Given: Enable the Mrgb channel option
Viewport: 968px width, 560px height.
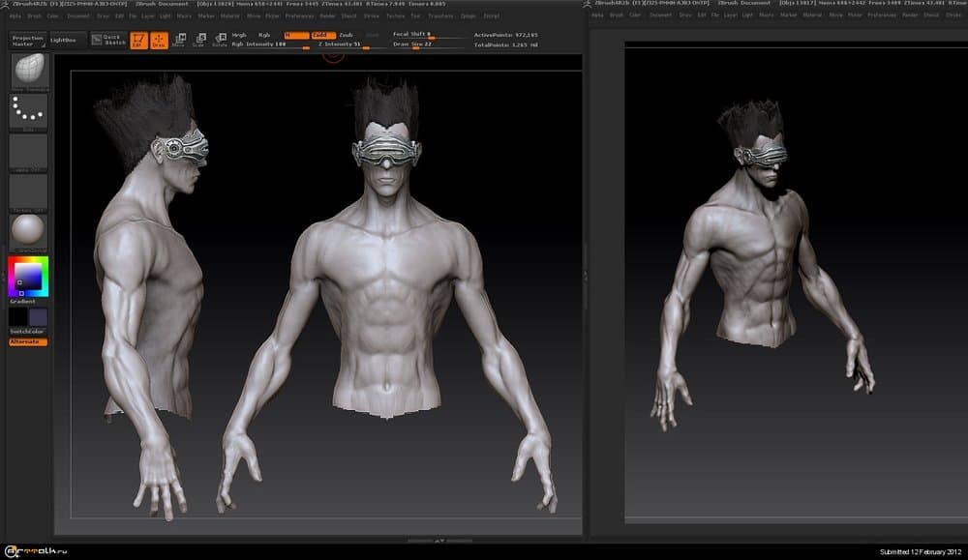Looking at the screenshot, I should coord(239,35).
